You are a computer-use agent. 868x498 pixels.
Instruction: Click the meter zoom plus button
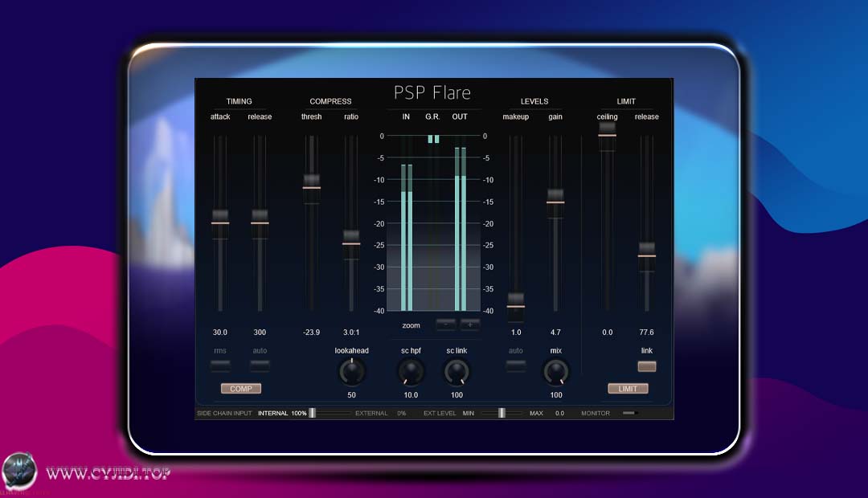[469, 325]
